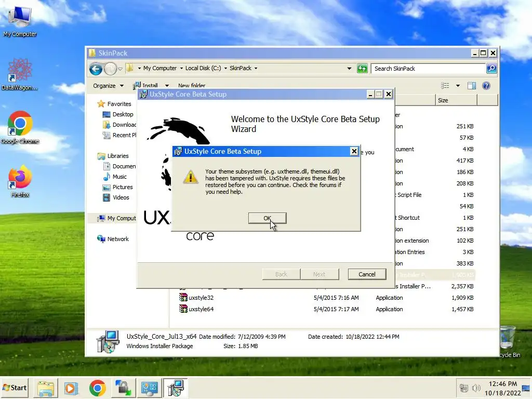
Task: Select the uxstyle32 application file
Action: 201,298
